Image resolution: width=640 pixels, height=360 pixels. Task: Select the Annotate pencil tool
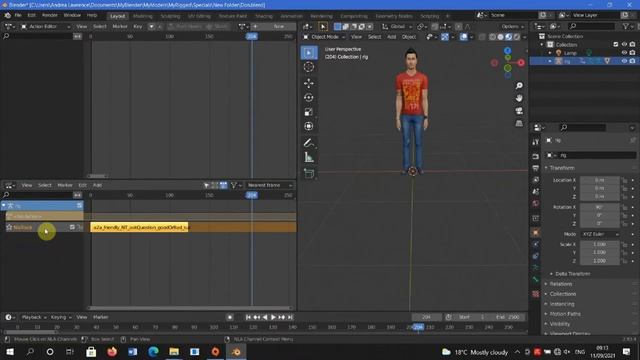[x=309, y=143]
